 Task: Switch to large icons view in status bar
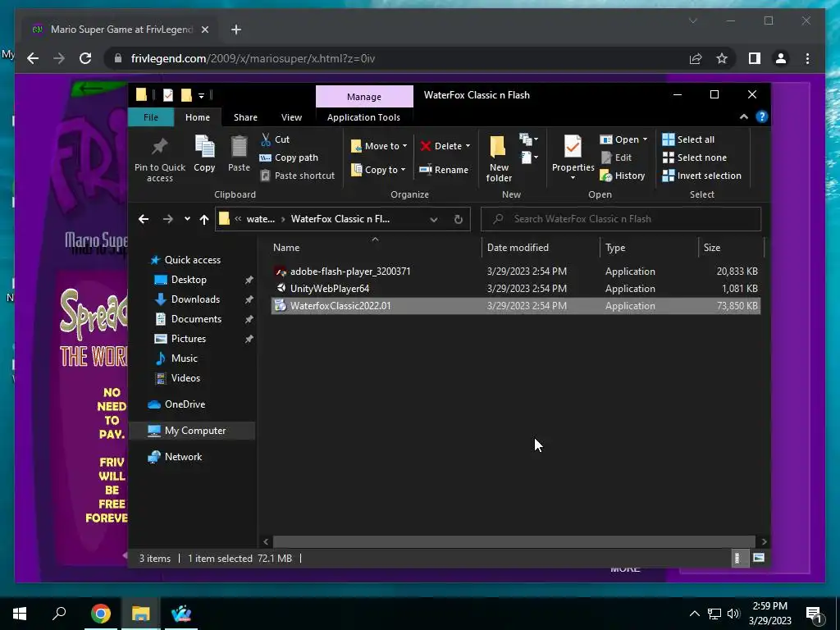coord(759,558)
